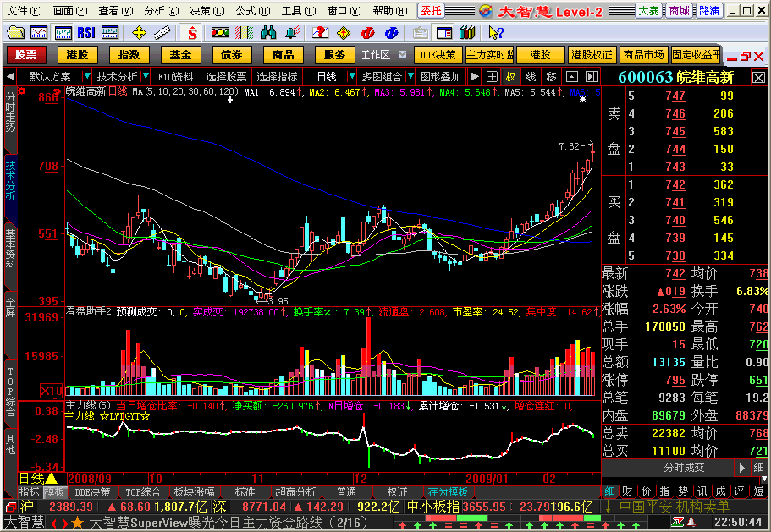This screenshot has width=771, height=532.
Task: Click the red gear icon at chart corner
Action: [x=22, y=90]
